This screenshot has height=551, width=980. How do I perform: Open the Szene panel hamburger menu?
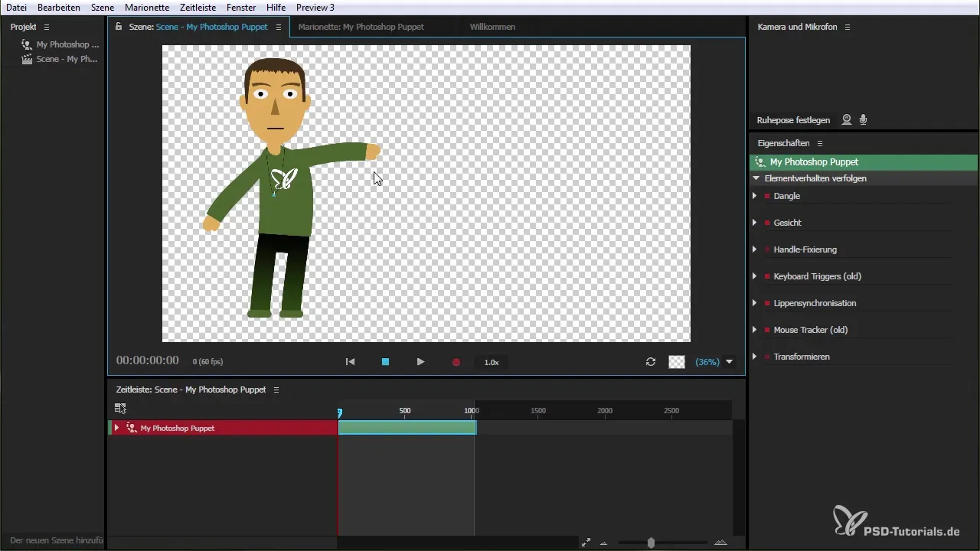(279, 27)
